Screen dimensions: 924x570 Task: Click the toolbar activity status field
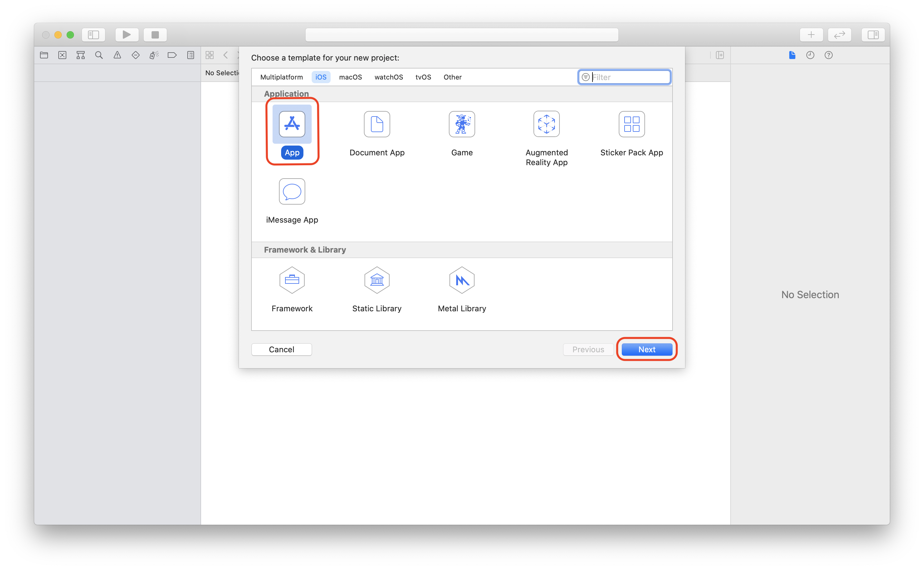[462, 35]
